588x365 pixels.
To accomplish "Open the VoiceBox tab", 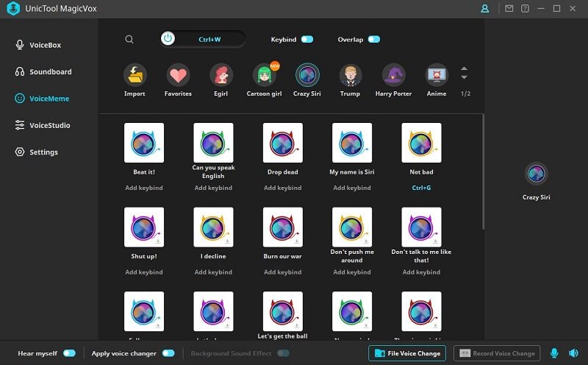I will click(x=44, y=45).
